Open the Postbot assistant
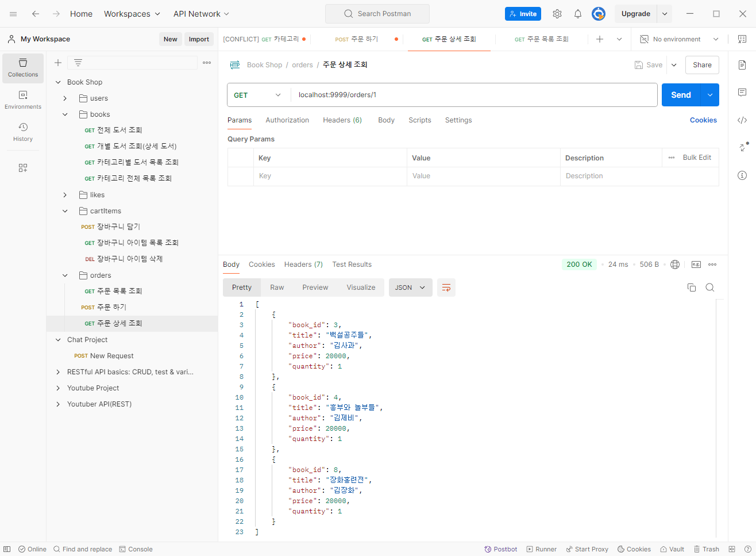This screenshot has width=756, height=556. coord(501,549)
